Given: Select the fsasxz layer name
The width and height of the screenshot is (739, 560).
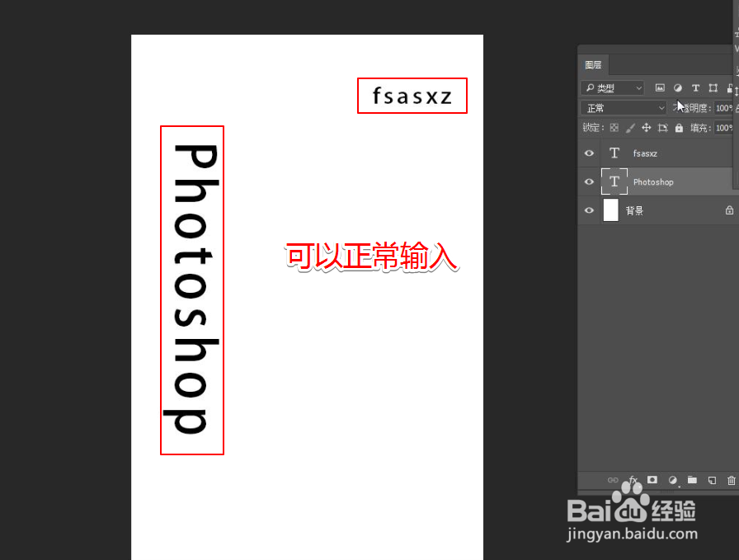Looking at the screenshot, I should coord(645,153).
